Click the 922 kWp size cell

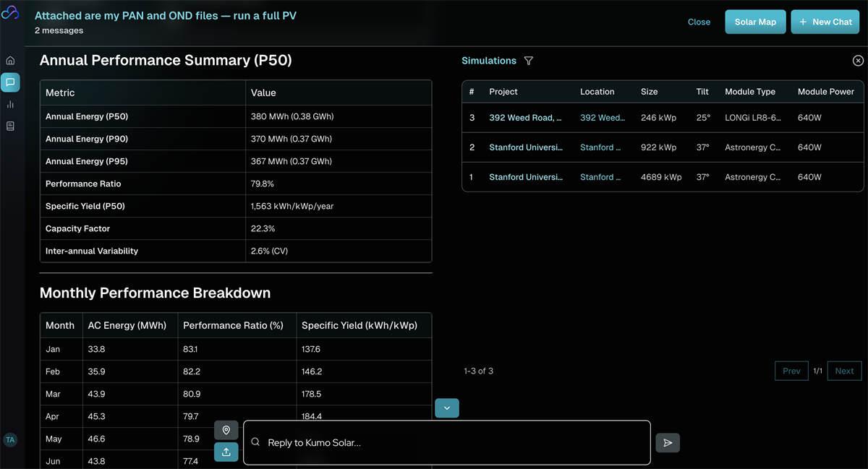(x=658, y=147)
